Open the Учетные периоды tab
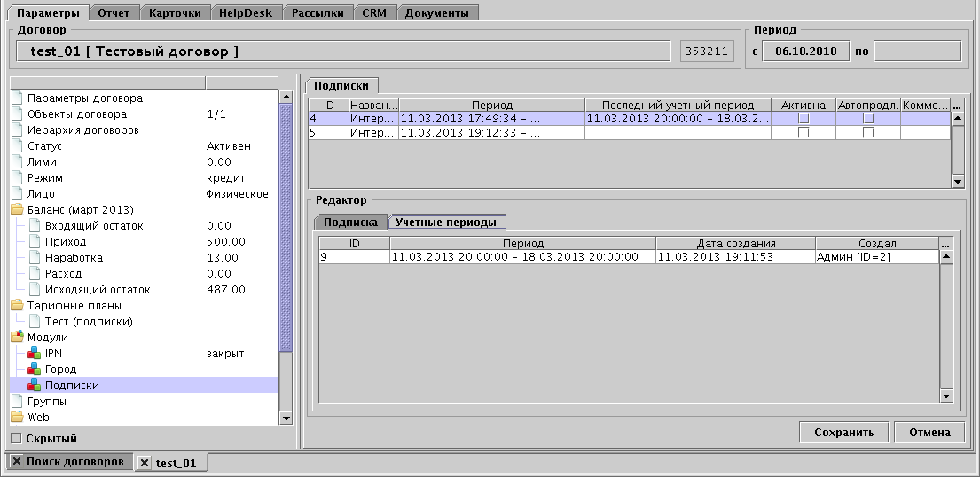This screenshot has height=477, width=980. (x=446, y=223)
